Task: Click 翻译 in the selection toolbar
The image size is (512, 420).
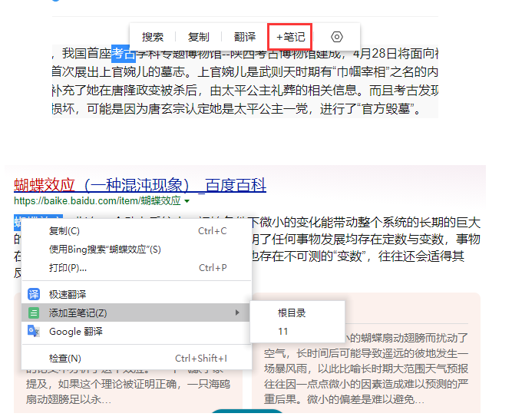Action: [x=245, y=37]
